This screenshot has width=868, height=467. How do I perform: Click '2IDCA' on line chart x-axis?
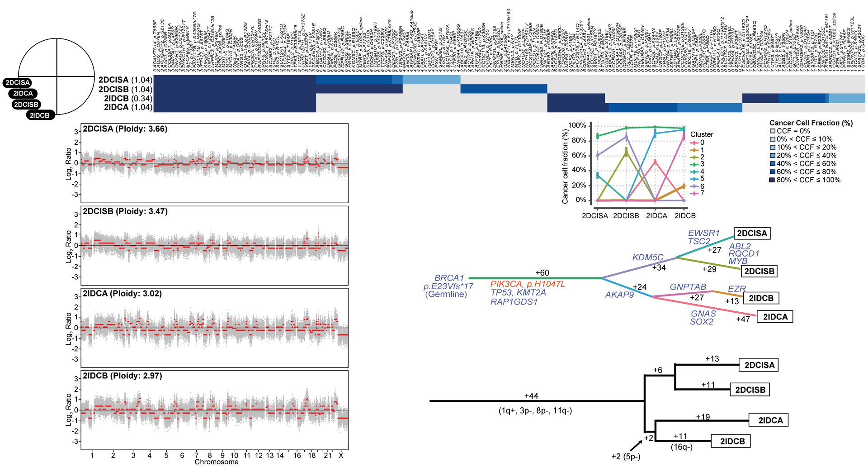coord(656,216)
